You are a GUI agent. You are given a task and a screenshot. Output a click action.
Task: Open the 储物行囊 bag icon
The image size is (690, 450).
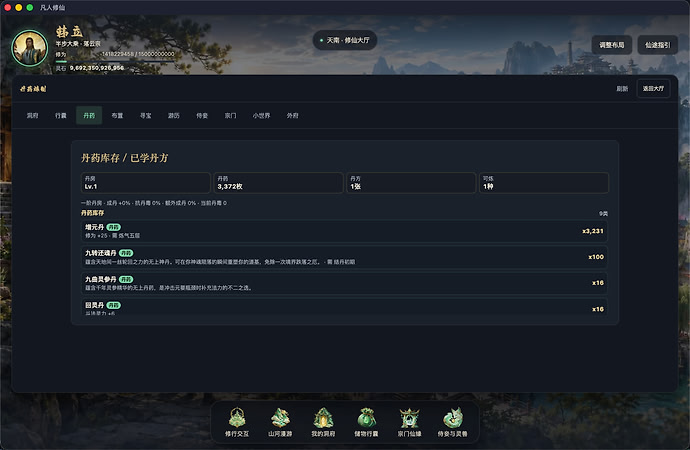click(366, 422)
